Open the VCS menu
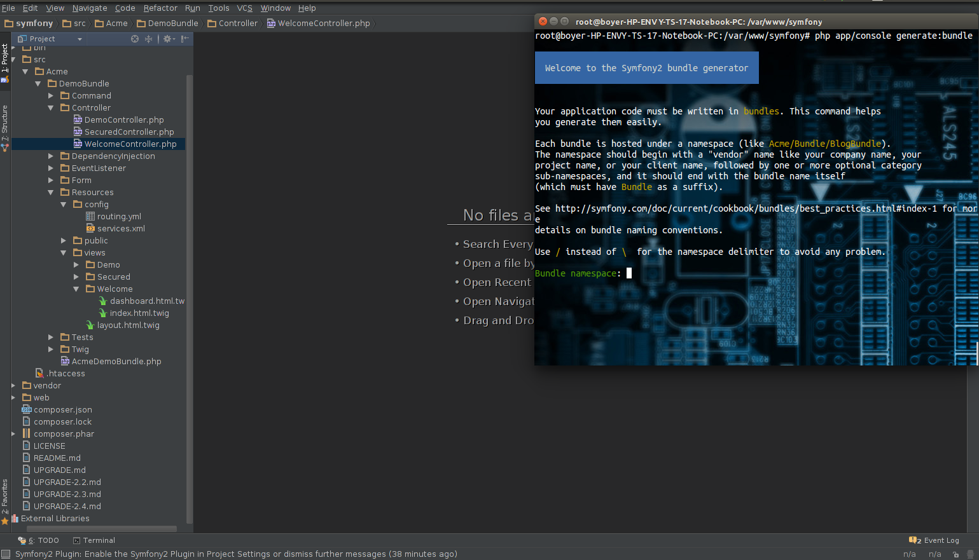 244,8
